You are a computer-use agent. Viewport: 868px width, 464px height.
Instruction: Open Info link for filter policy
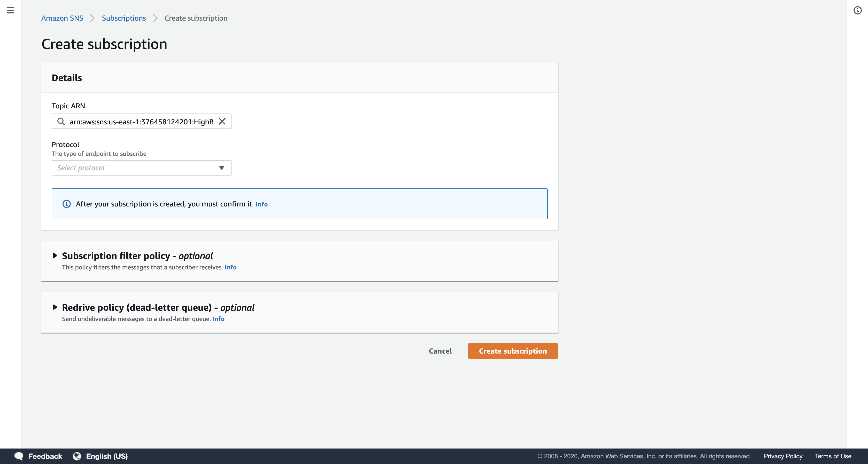pos(230,267)
